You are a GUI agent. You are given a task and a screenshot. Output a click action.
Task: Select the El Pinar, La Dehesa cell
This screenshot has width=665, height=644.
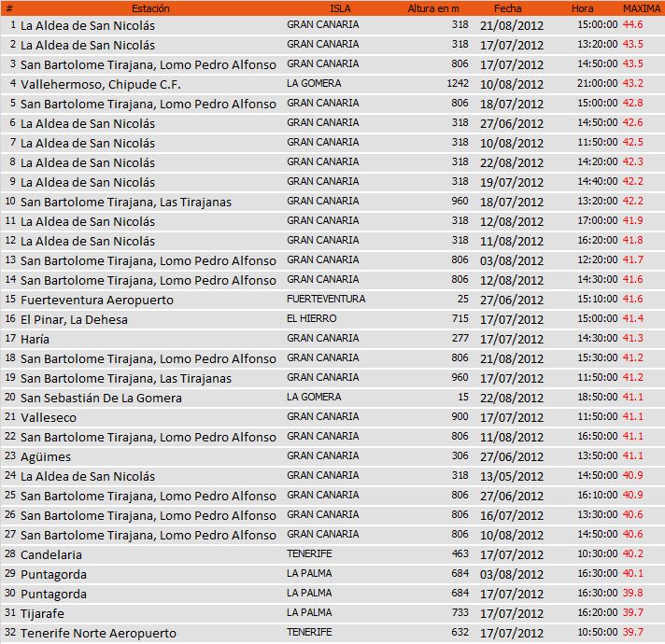coord(74,319)
